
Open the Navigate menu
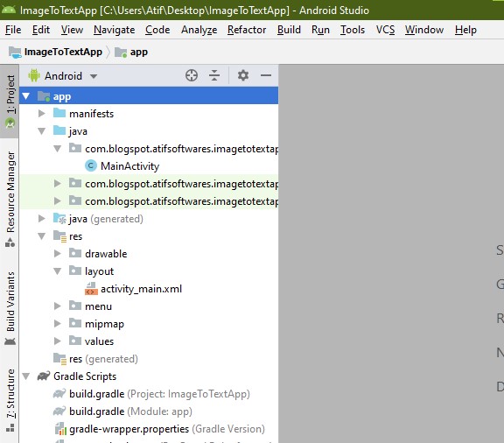coord(114,30)
